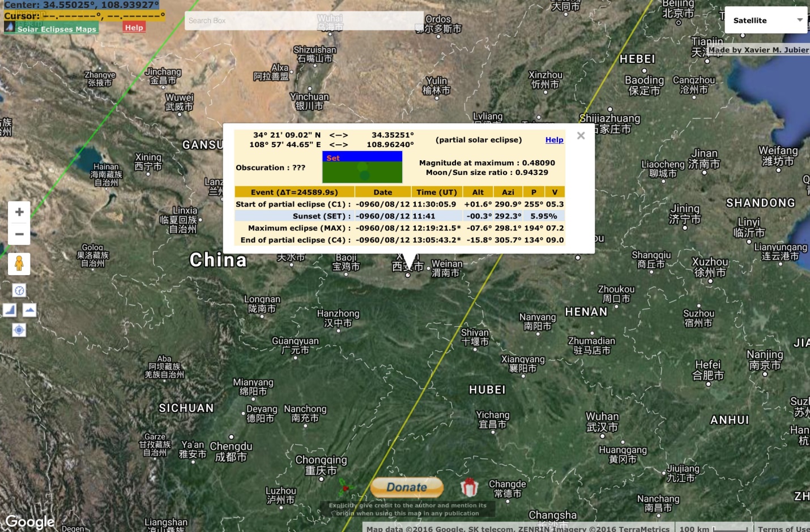
Task: Select the Start of partial eclipse (C1) row
Action: point(400,204)
